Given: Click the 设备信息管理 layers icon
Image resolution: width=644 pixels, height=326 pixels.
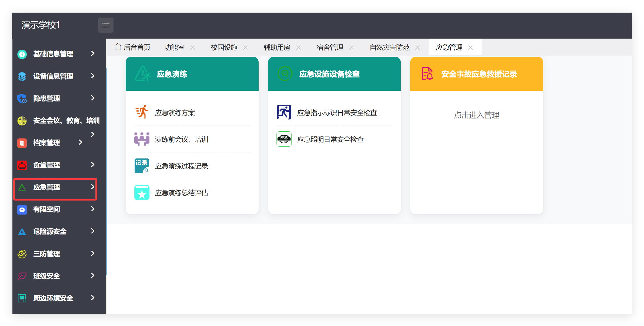Looking at the screenshot, I should (22, 76).
